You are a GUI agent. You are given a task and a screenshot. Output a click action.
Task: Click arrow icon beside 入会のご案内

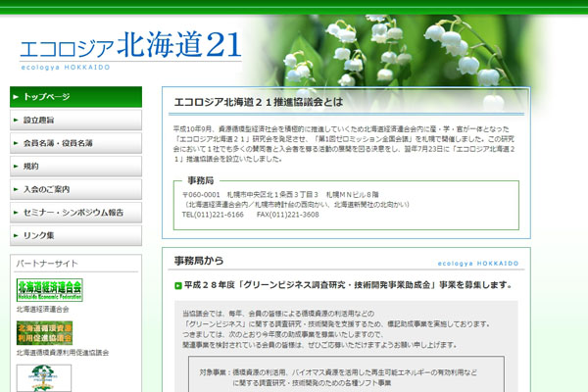[16, 189]
